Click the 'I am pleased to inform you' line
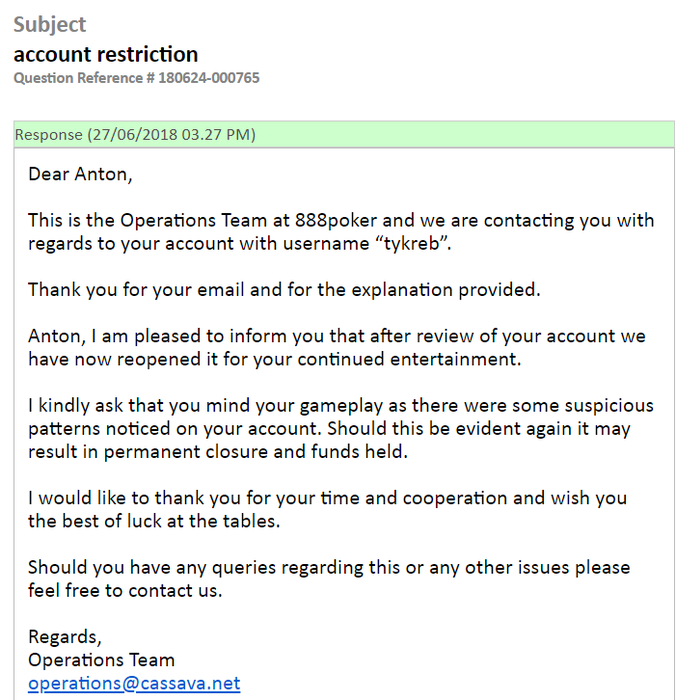 (336, 336)
